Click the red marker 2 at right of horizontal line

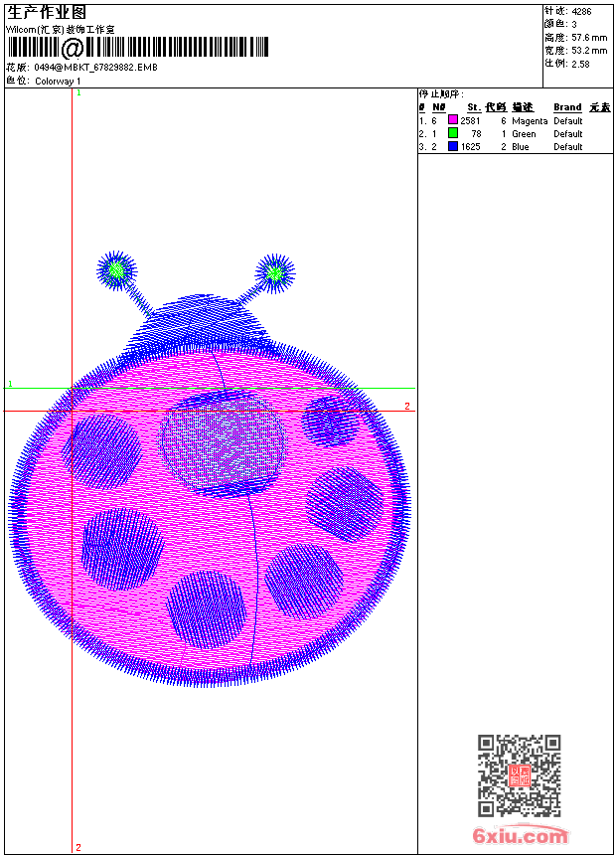(406, 406)
